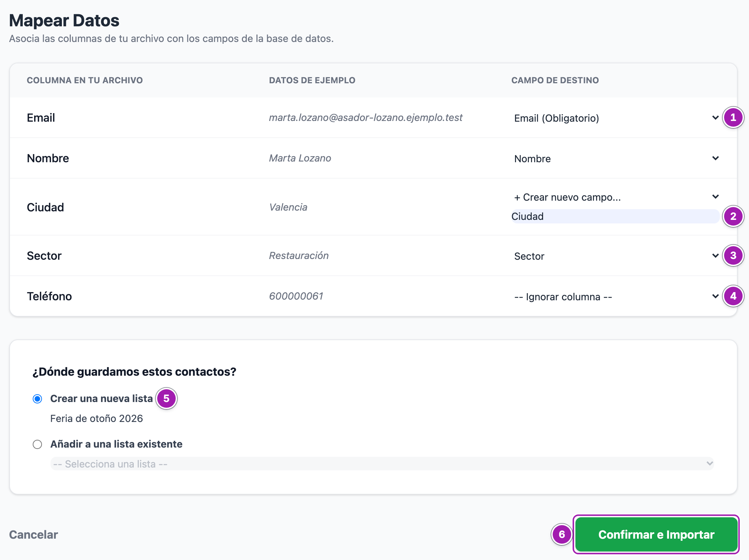This screenshot has width=749, height=560.
Task: Open the Selecciona una lista dropdown
Action: (x=382, y=464)
